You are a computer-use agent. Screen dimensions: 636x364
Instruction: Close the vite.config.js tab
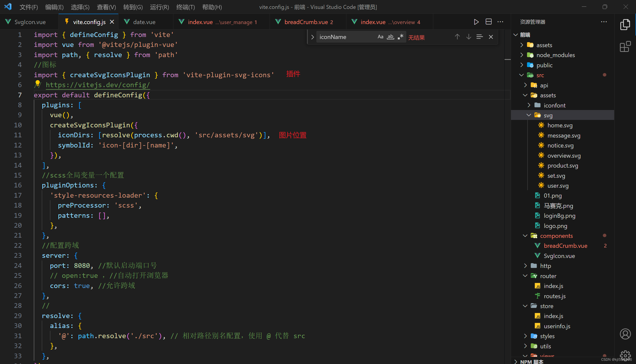pos(112,22)
